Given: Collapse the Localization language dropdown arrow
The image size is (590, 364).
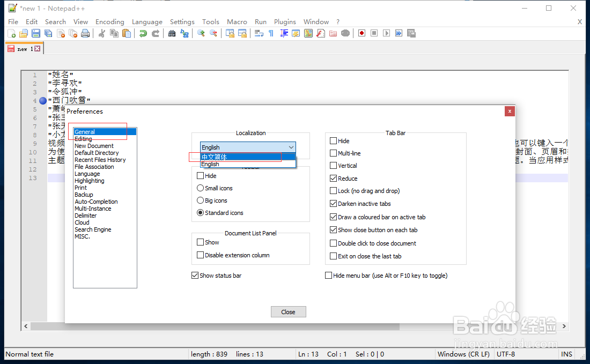Looking at the screenshot, I should click(291, 147).
